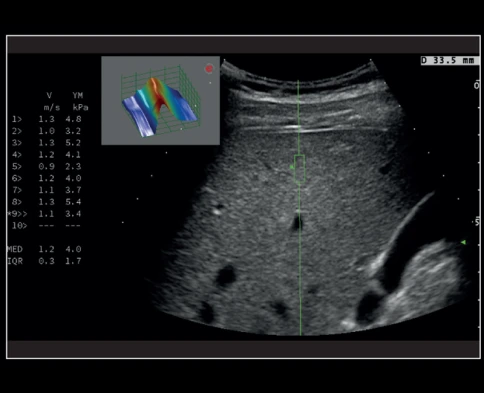Select measurement row 1 with 4.8 kPa
The width and height of the screenshot is (484, 393).
pos(47,119)
